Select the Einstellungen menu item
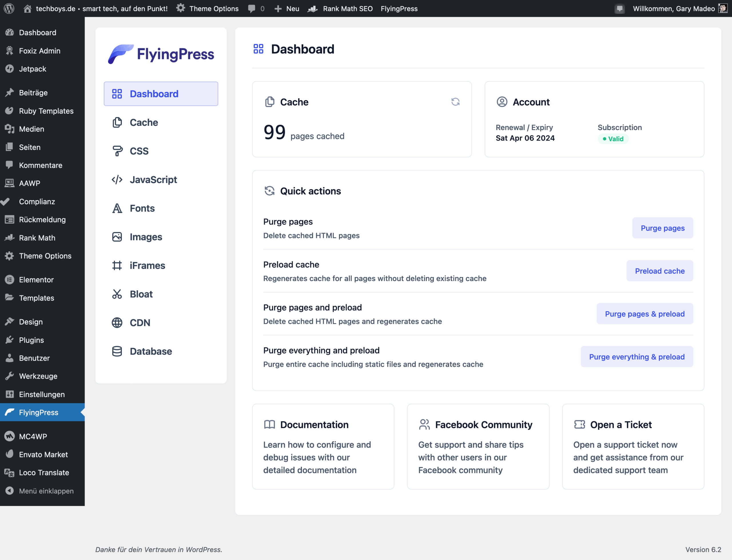 point(42,394)
